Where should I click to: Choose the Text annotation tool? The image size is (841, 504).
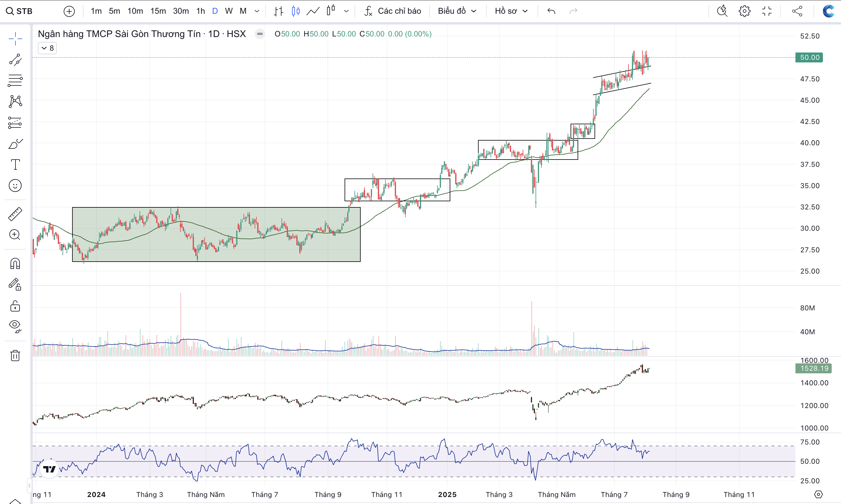pyautogui.click(x=15, y=165)
